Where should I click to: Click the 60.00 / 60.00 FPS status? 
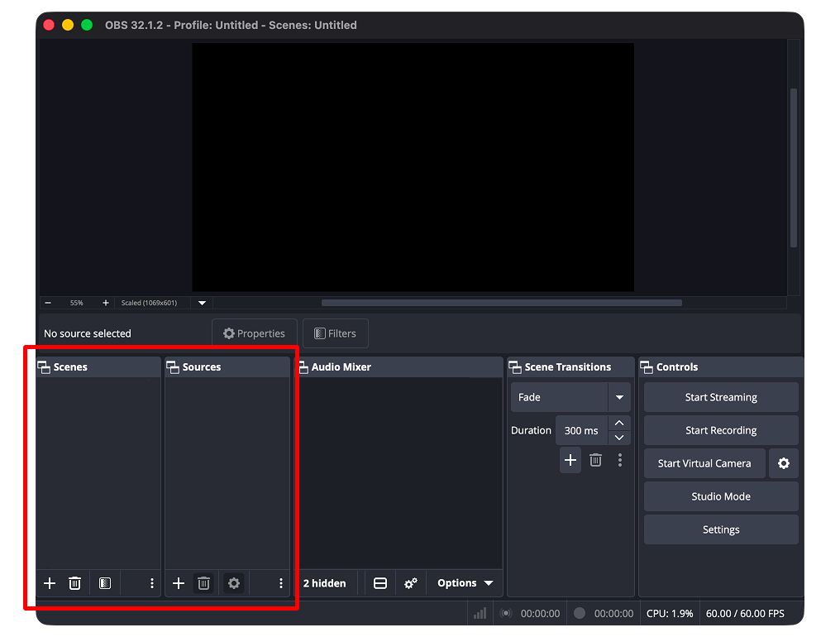click(x=745, y=613)
